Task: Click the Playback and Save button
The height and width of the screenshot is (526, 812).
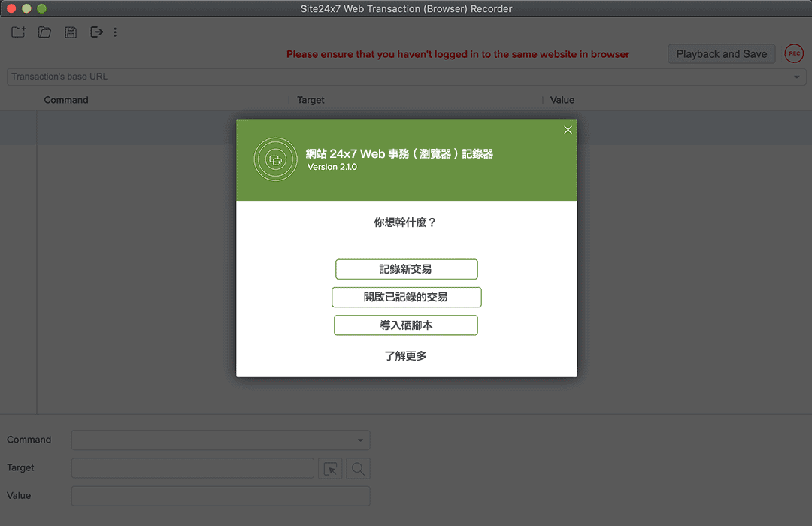Action: [x=721, y=53]
